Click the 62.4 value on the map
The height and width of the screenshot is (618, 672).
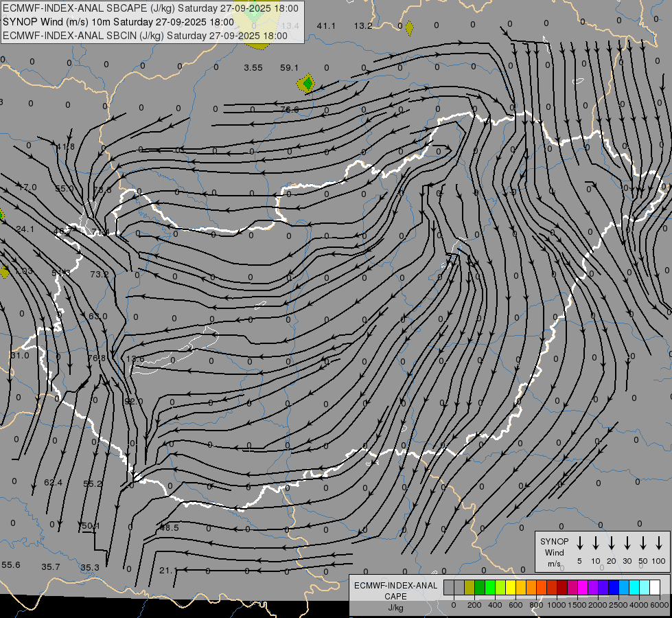(53, 483)
